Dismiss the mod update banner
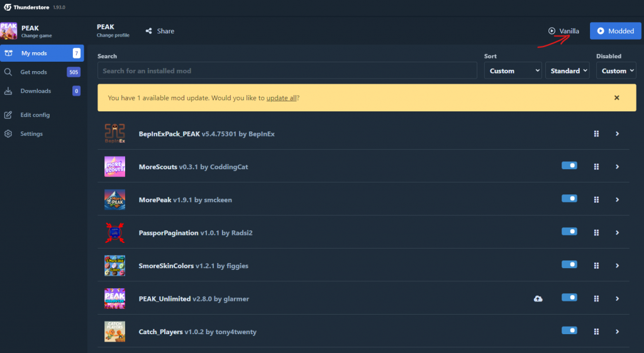Image resolution: width=644 pixels, height=353 pixels. (616, 98)
